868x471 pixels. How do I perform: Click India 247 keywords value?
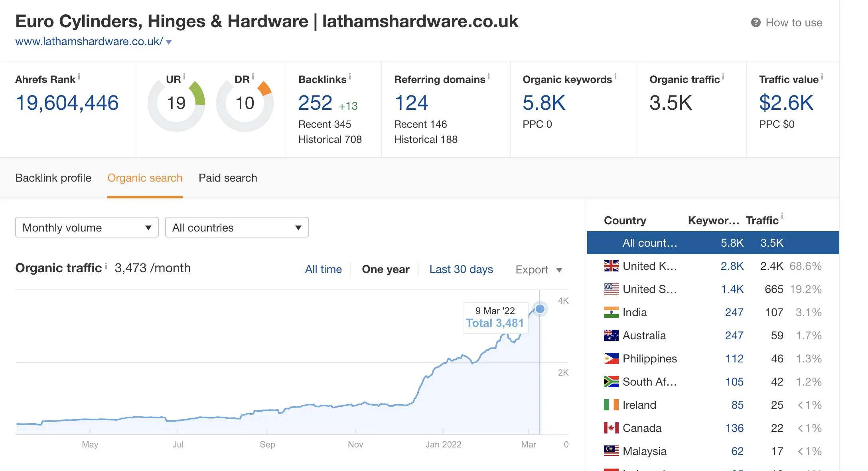pyautogui.click(x=734, y=312)
